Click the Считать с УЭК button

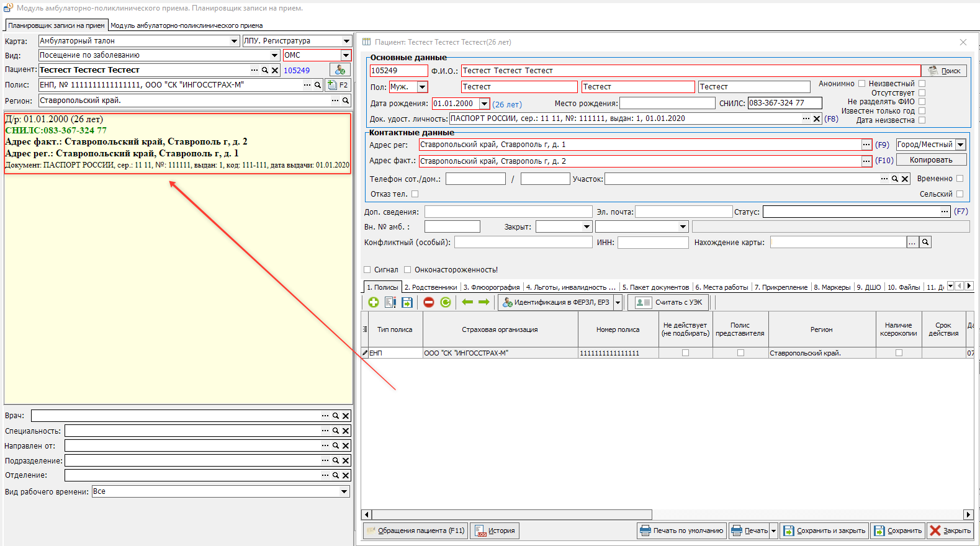(x=669, y=302)
